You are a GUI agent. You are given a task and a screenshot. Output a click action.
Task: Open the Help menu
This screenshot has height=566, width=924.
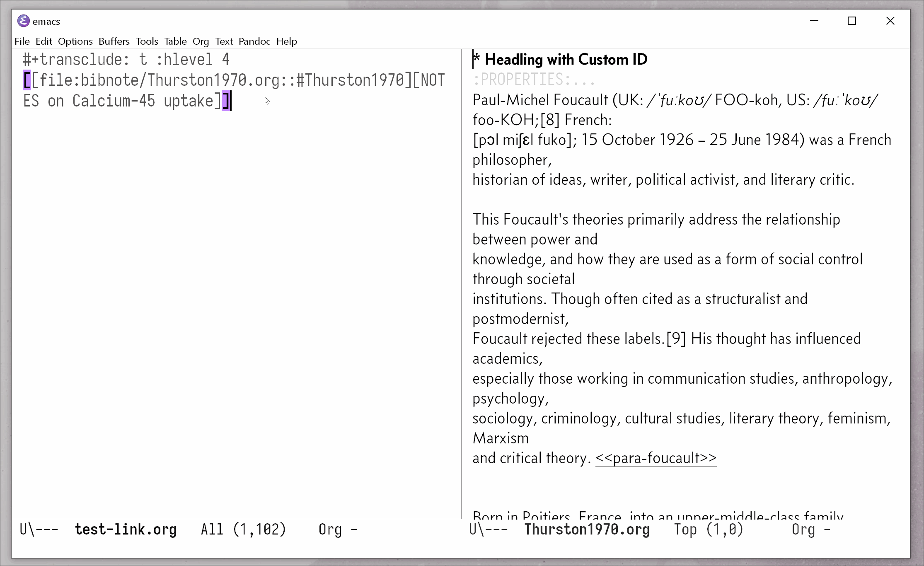pos(287,41)
